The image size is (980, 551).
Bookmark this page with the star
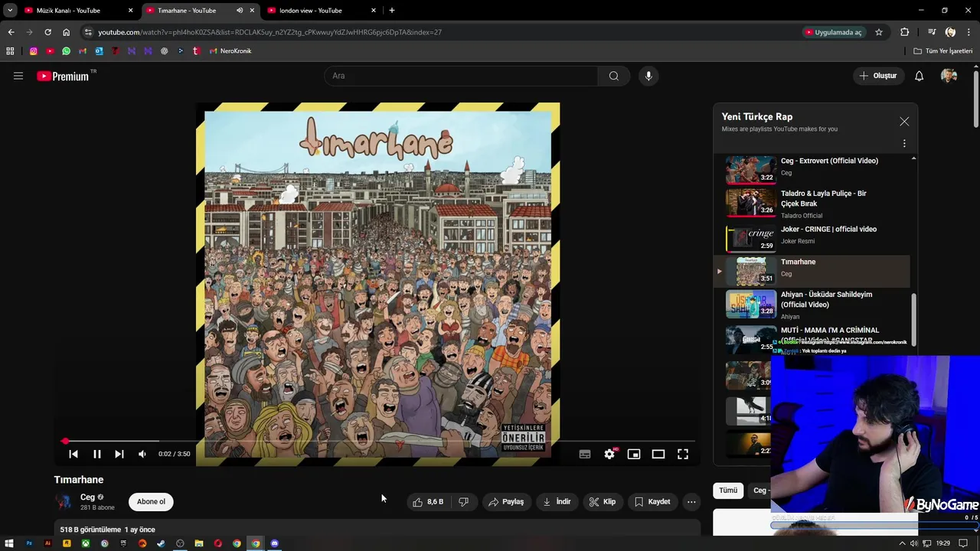pyautogui.click(x=879, y=32)
